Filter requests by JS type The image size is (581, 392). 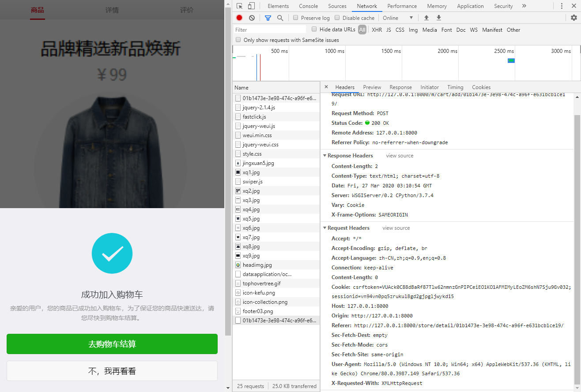(x=389, y=30)
